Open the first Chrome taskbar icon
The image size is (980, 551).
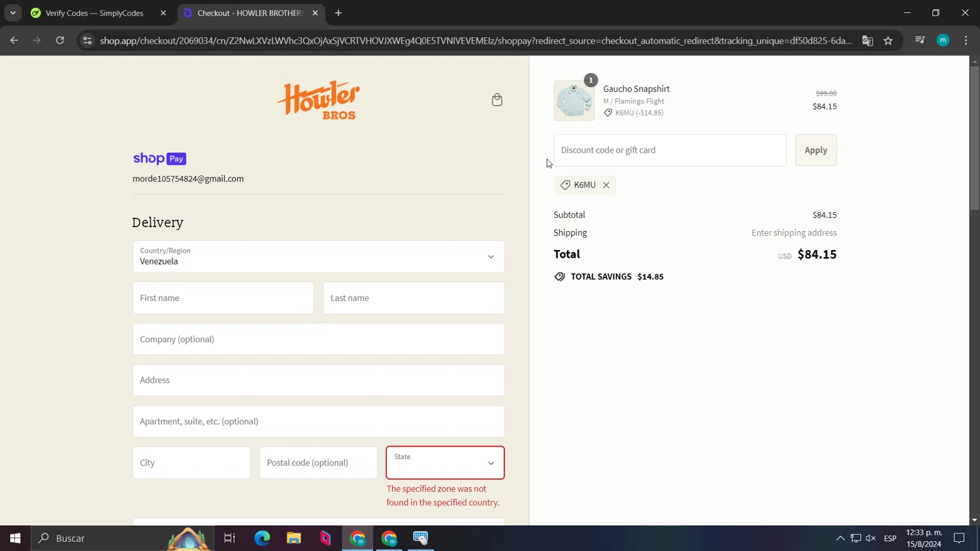click(357, 539)
